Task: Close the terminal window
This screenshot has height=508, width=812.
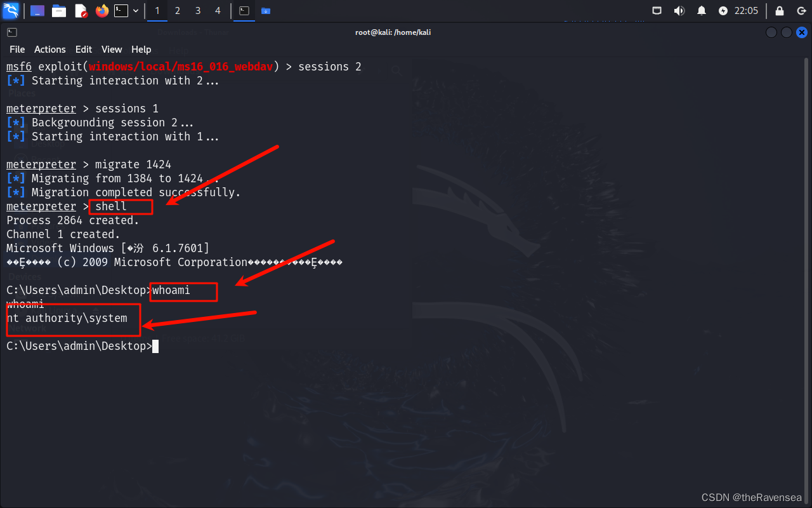Action: click(802, 32)
